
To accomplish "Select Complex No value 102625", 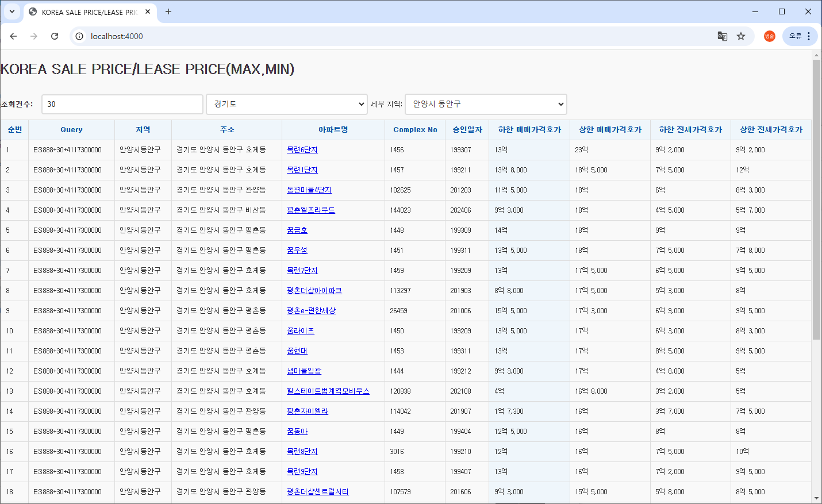I will [400, 190].
